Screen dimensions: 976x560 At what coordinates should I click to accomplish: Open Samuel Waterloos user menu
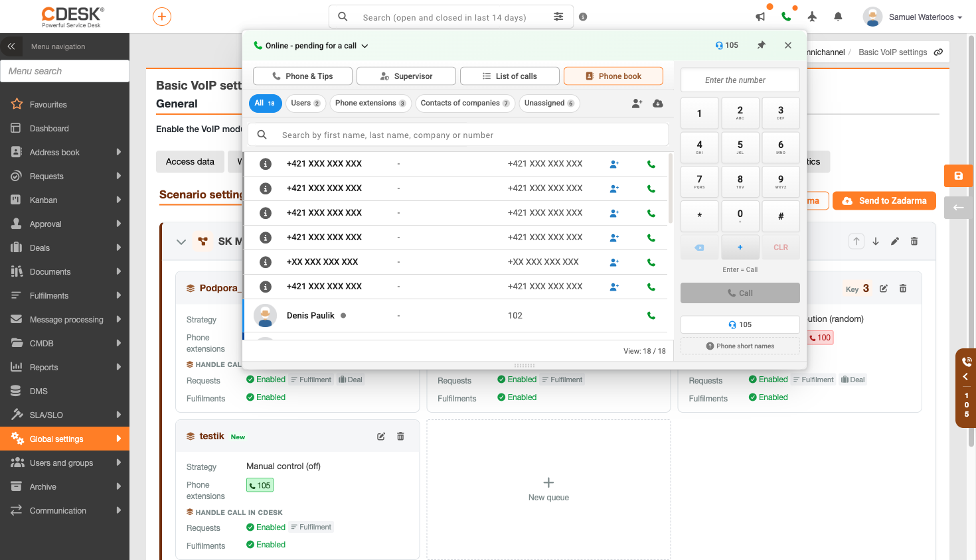(x=913, y=17)
